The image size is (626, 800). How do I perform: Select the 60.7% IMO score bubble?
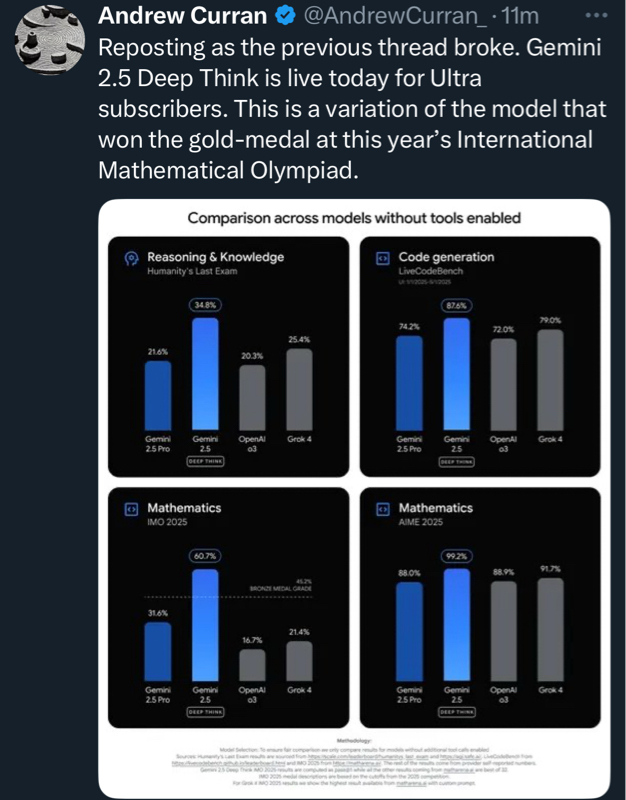[x=205, y=555]
